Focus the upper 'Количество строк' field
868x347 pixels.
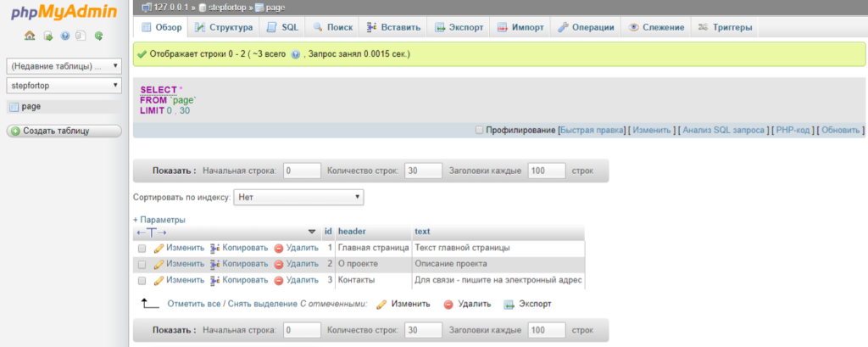point(424,171)
